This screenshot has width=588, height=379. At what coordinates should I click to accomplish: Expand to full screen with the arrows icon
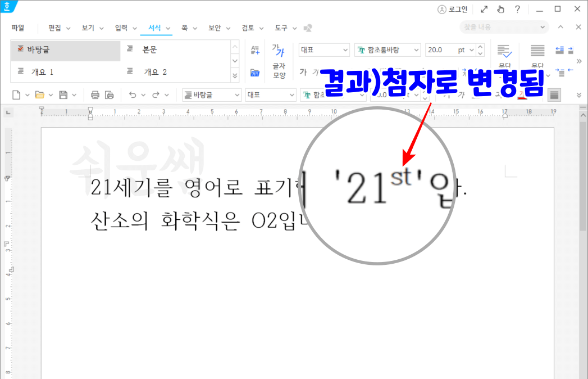pos(484,8)
